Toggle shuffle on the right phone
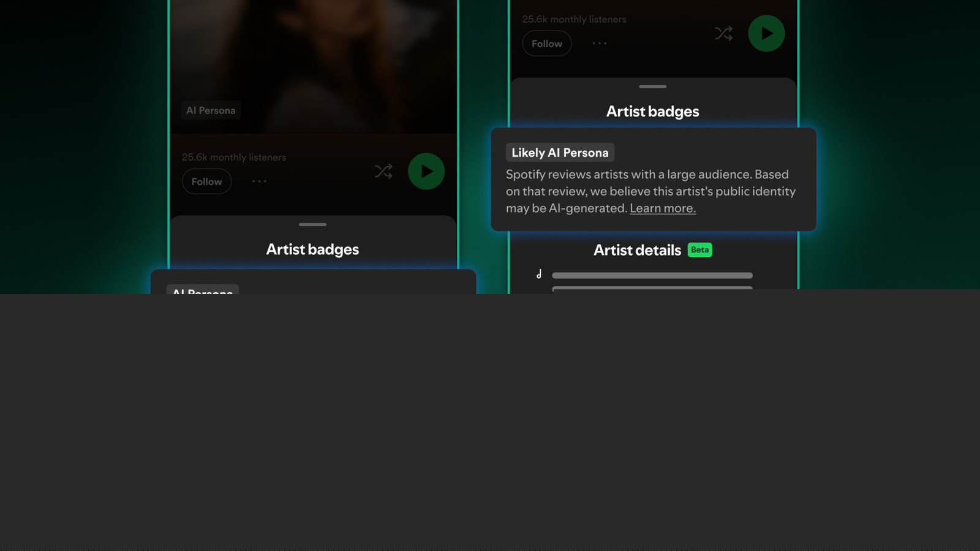 (x=723, y=33)
